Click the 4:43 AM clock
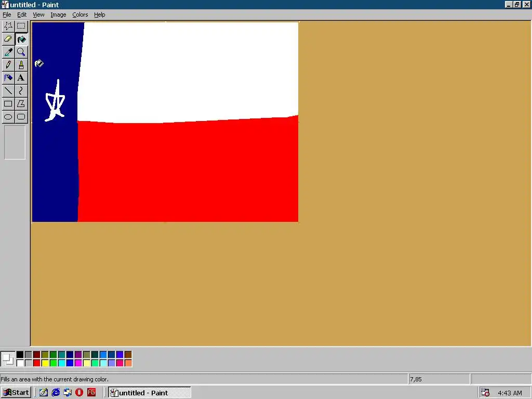This screenshot has width=532, height=399. point(510,393)
